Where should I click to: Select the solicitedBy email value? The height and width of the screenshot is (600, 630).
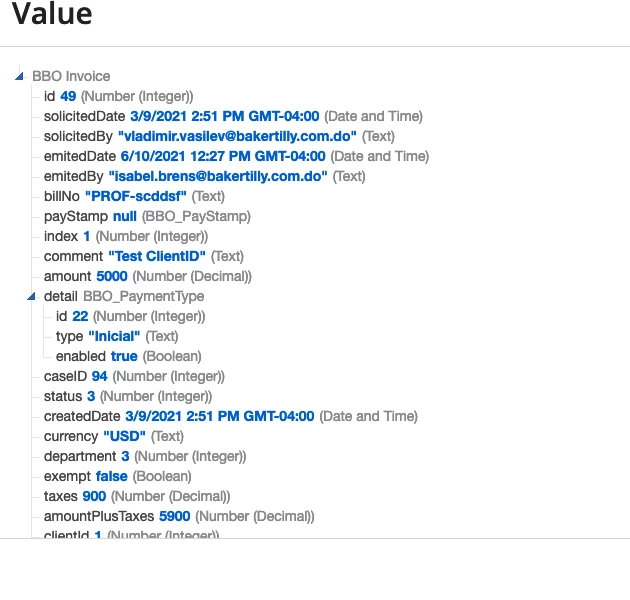(237, 136)
